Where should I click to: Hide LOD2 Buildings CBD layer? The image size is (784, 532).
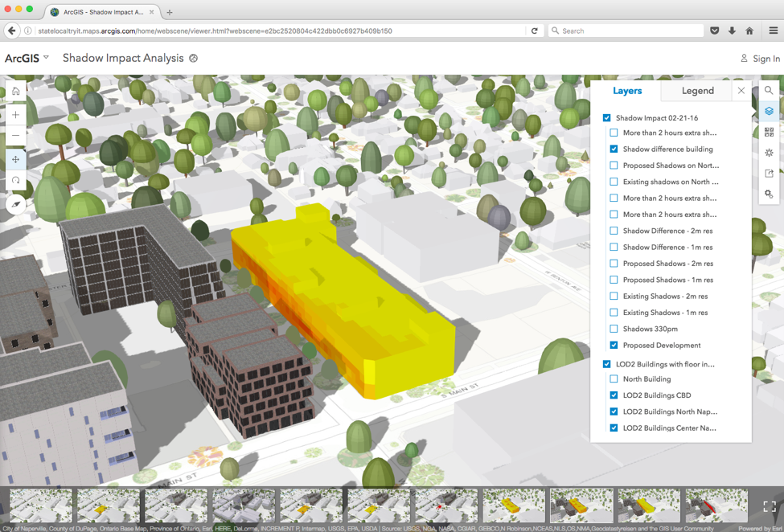614,395
